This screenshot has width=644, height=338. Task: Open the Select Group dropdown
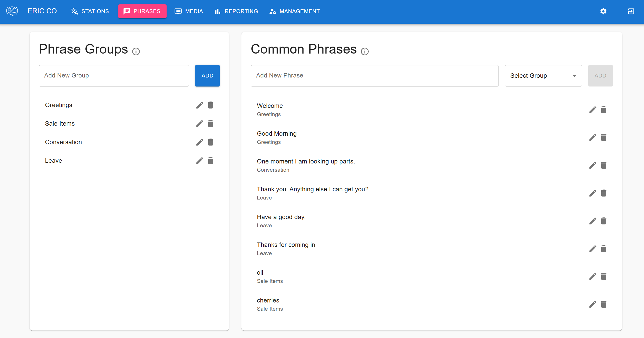coord(543,75)
